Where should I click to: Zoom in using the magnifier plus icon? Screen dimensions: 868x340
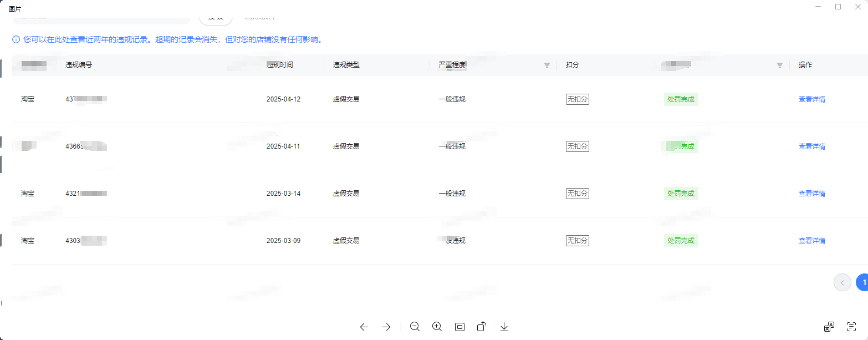coord(437,327)
